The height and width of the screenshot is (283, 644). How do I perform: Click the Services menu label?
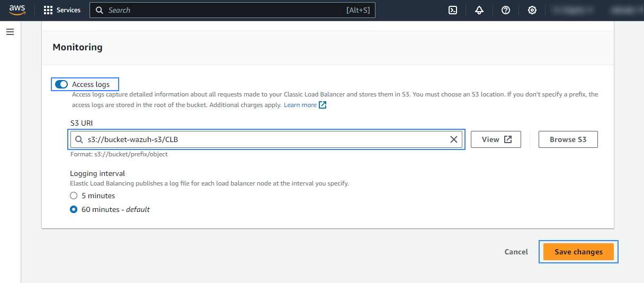tap(68, 10)
